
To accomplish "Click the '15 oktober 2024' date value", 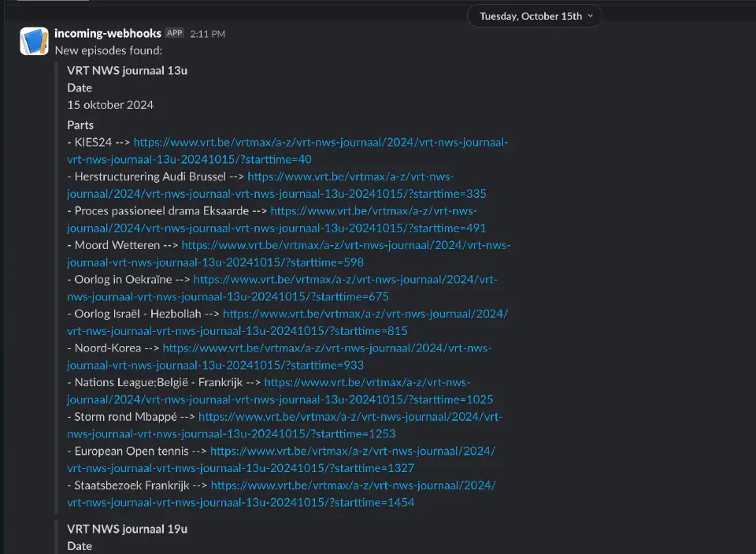I will [110, 105].
